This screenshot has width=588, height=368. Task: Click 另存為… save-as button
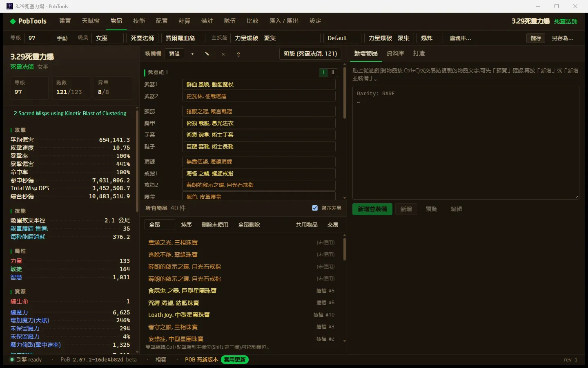[x=563, y=38]
